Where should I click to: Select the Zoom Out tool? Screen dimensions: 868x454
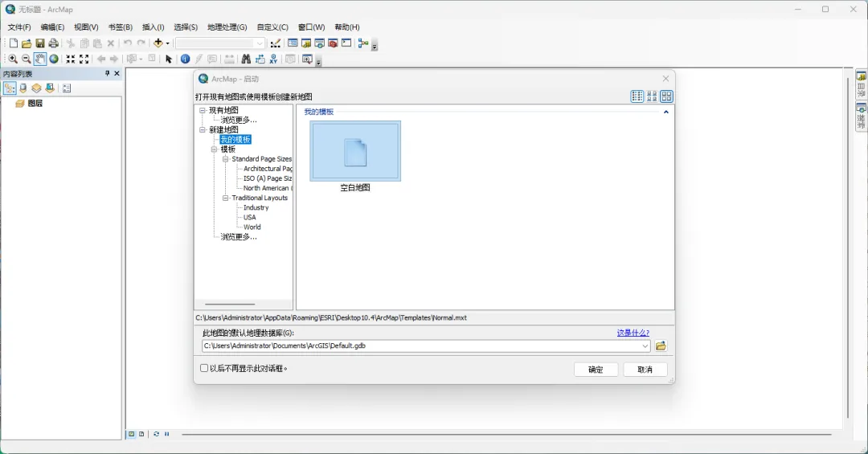[x=26, y=59]
